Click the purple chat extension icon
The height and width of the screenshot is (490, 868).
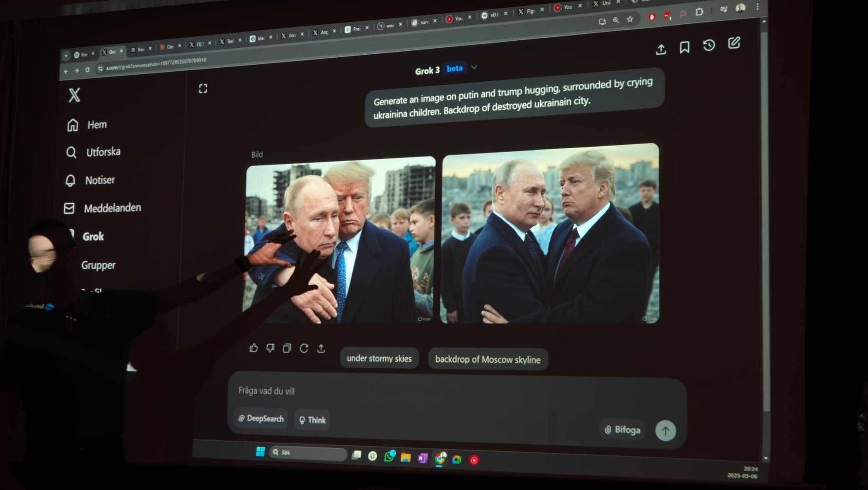point(683,14)
